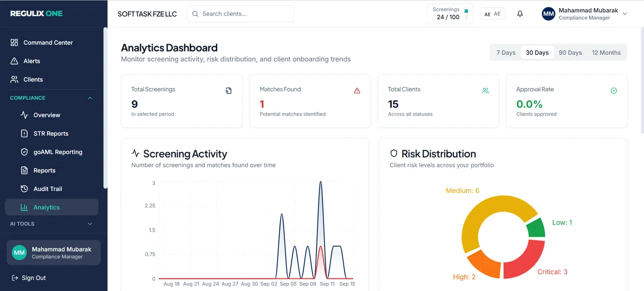Toggle the AE language switcher
Viewport: 644px width, 291px height.
coord(492,14)
